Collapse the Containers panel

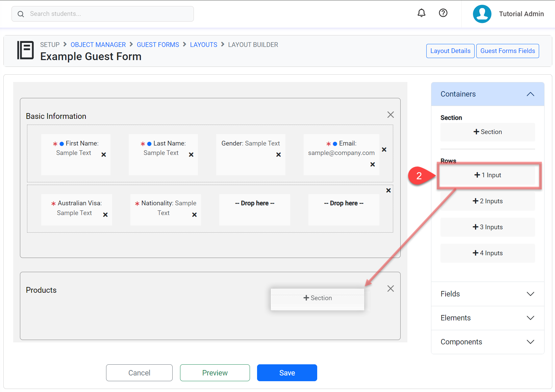[530, 94]
